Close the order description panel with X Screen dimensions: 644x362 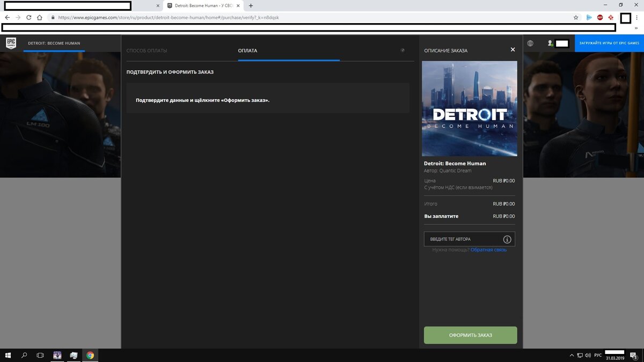513,49
